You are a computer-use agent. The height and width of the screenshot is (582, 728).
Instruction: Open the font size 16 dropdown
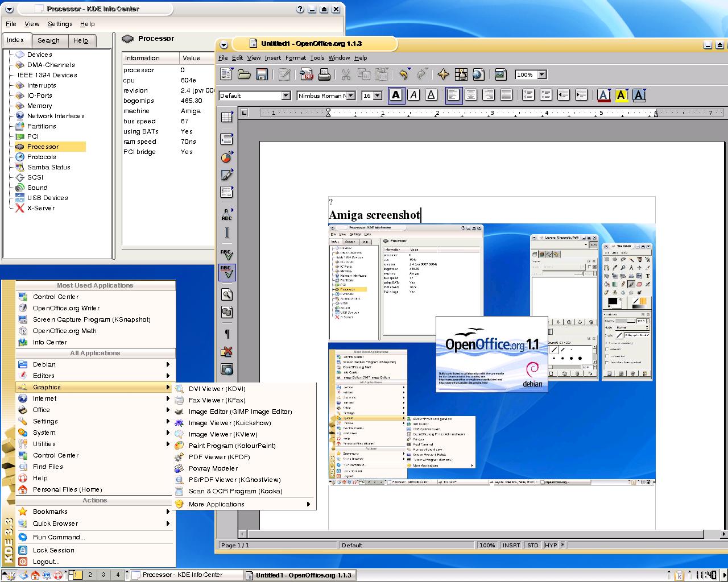pyautogui.click(x=378, y=96)
